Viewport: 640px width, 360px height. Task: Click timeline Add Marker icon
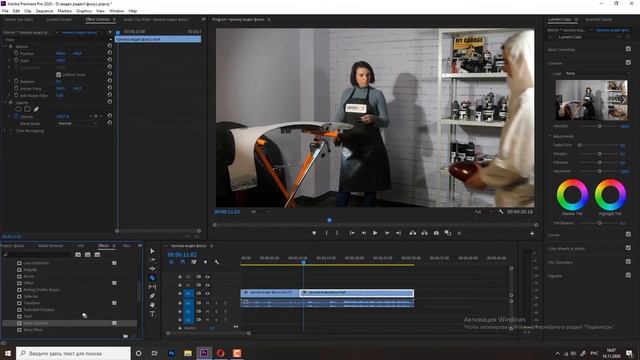click(205, 262)
